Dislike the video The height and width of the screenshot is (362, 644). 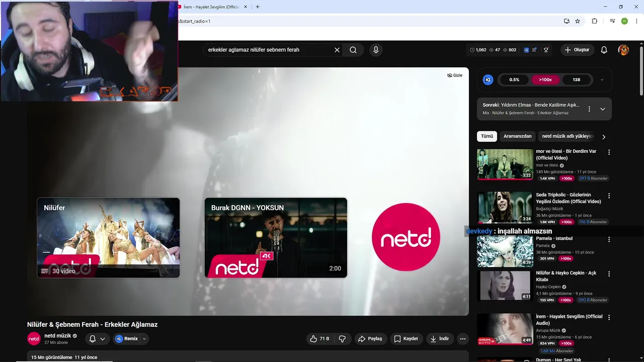coord(342,339)
